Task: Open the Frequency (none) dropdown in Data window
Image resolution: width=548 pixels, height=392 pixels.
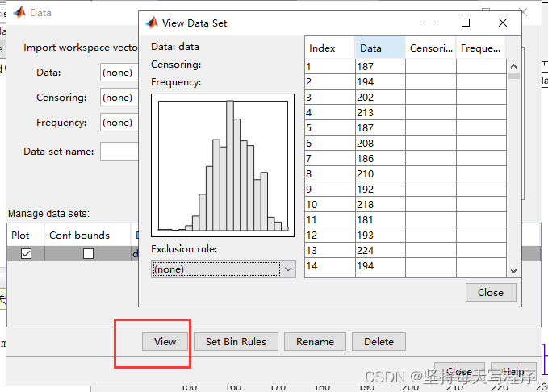Action: pyautogui.click(x=119, y=123)
